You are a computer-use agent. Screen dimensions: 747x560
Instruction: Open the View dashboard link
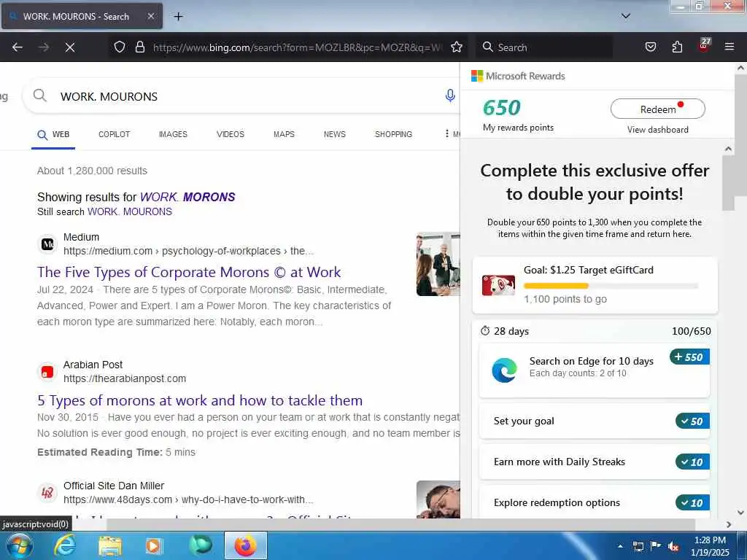[x=657, y=130]
